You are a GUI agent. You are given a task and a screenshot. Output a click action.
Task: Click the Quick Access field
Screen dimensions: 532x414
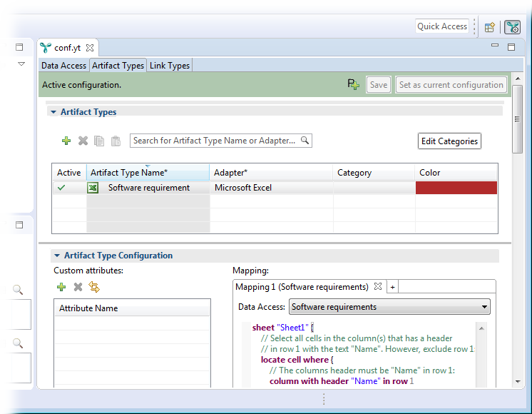[x=442, y=26]
